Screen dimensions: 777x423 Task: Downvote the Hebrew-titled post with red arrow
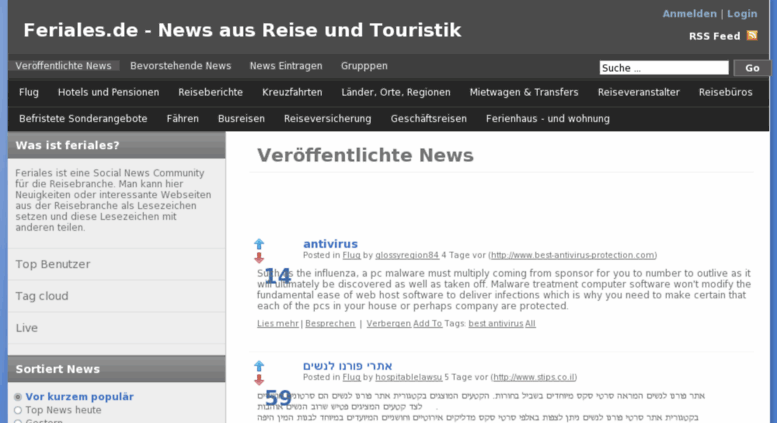click(259, 380)
